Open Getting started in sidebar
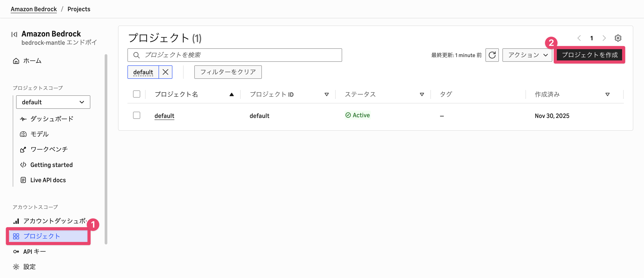Screen dimensions: 644x278 pyautogui.click(x=51, y=165)
